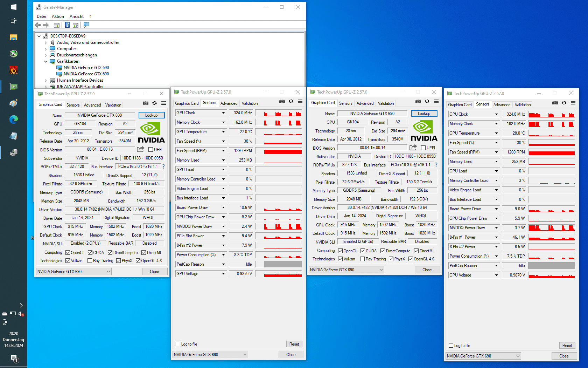This screenshot has width=588, height=368.
Task: Toggle Ray Tracing checkbox in left Graphics Card window
Action: (x=90, y=261)
